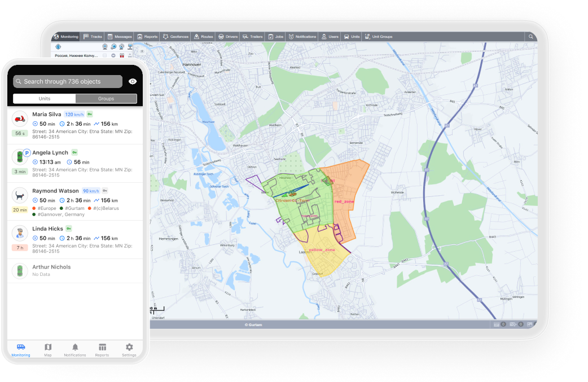
Task: Click the magnifier search icon in top toolbar
Action: tap(530, 37)
